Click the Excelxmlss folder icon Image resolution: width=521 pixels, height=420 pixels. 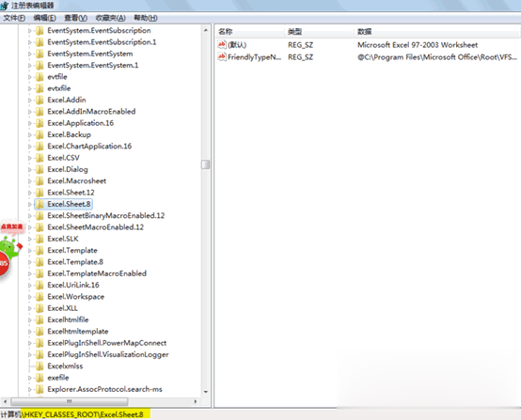39,366
